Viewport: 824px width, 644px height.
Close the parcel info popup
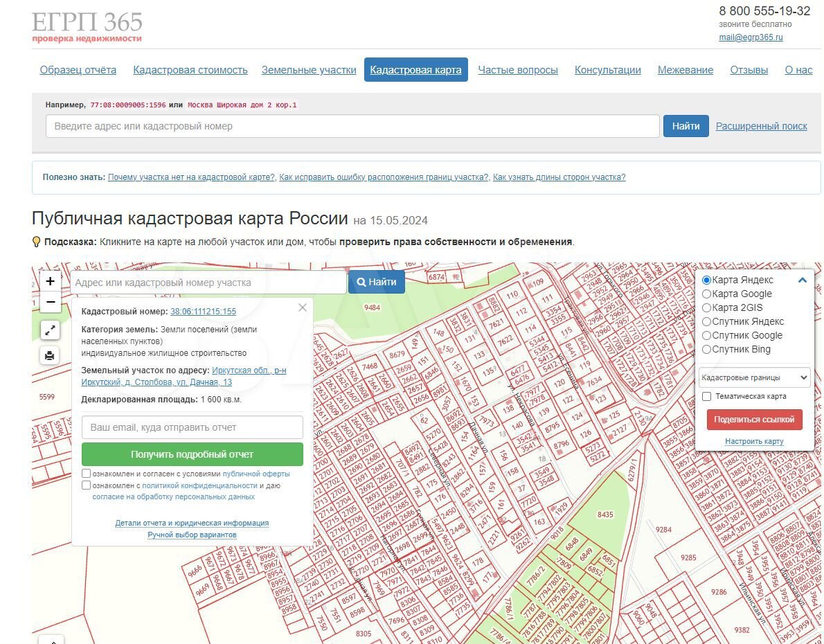[x=303, y=308]
